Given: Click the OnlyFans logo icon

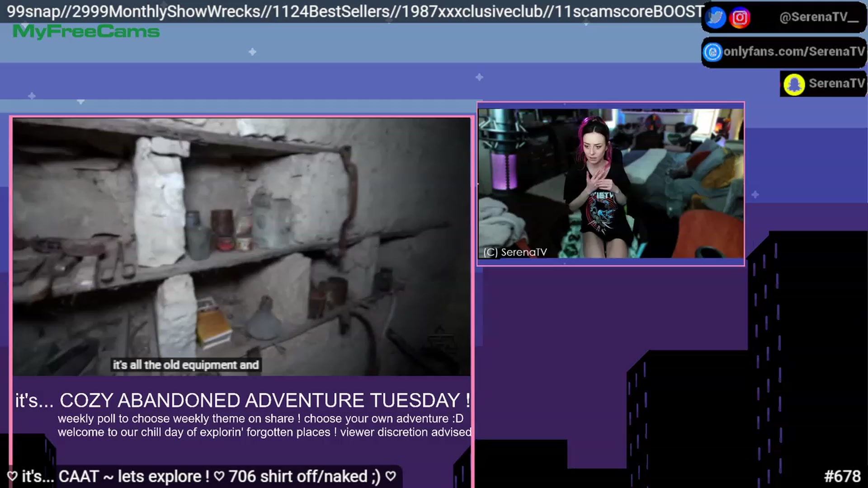Looking at the screenshot, I should (713, 52).
